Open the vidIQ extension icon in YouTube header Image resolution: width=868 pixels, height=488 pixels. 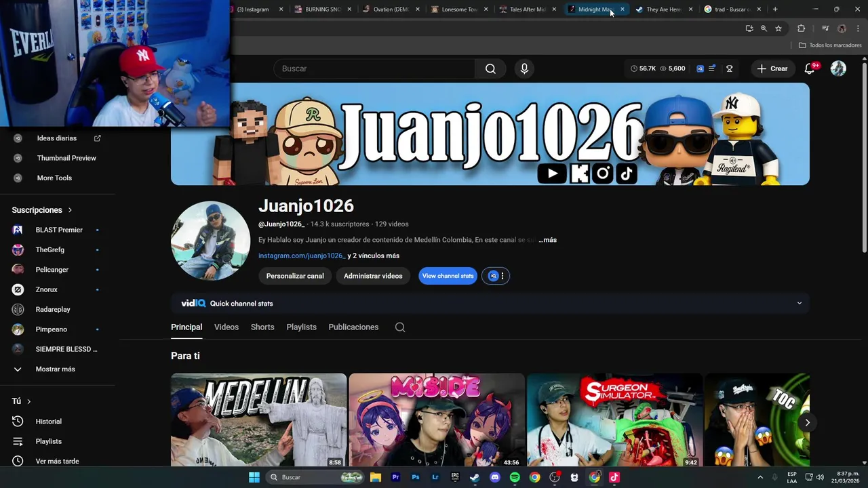point(701,68)
